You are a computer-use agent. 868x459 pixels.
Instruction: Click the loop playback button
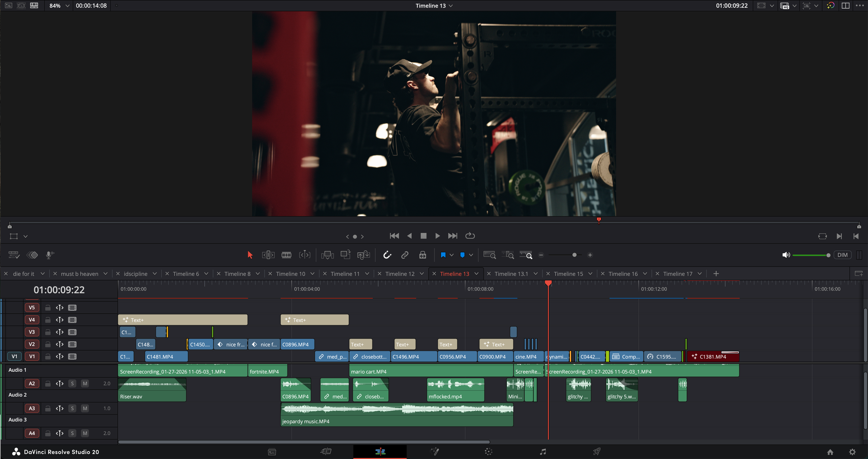tap(470, 236)
